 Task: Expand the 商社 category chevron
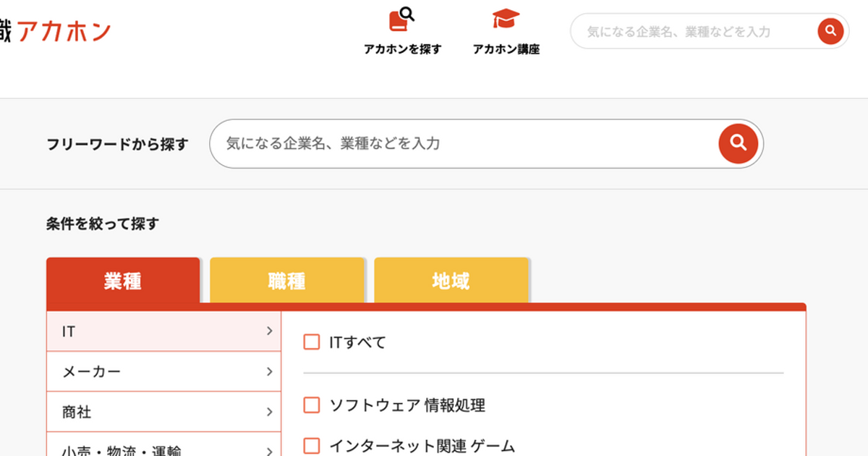[x=269, y=412]
